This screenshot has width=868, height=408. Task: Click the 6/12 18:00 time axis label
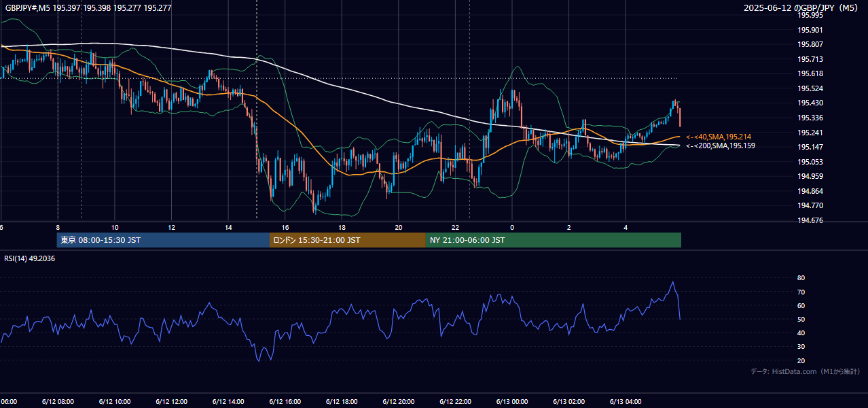tap(342, 402)
